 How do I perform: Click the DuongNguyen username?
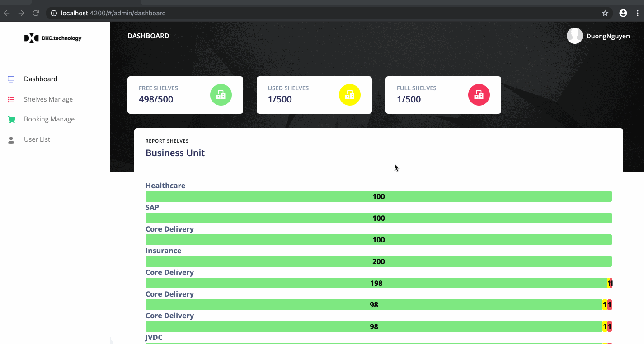click(608, 36)
